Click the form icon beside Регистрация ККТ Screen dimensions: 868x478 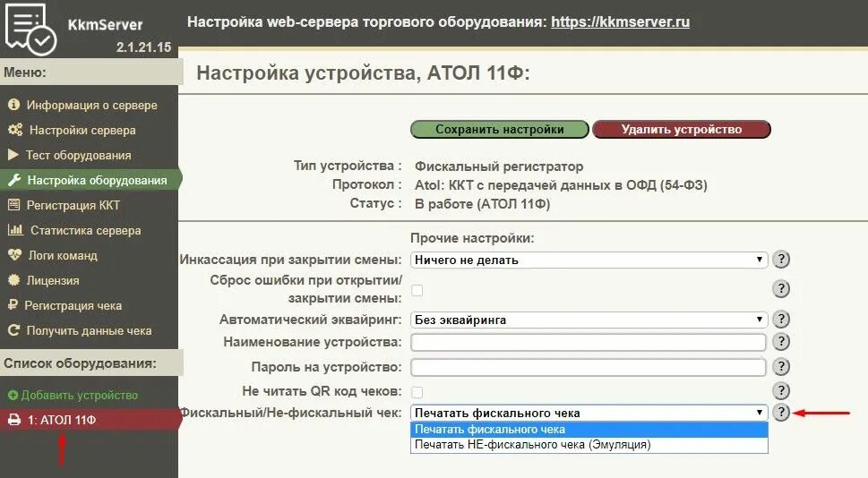click(x=13, y=205)
